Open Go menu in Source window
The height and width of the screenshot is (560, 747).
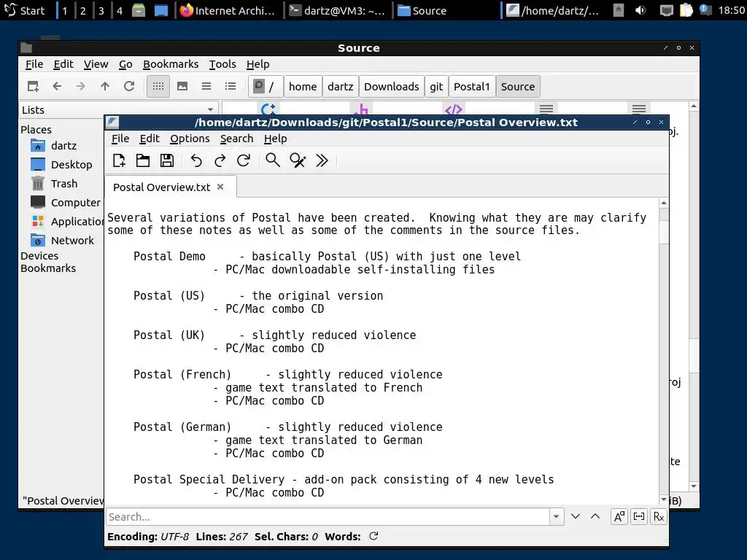[125, 64]
